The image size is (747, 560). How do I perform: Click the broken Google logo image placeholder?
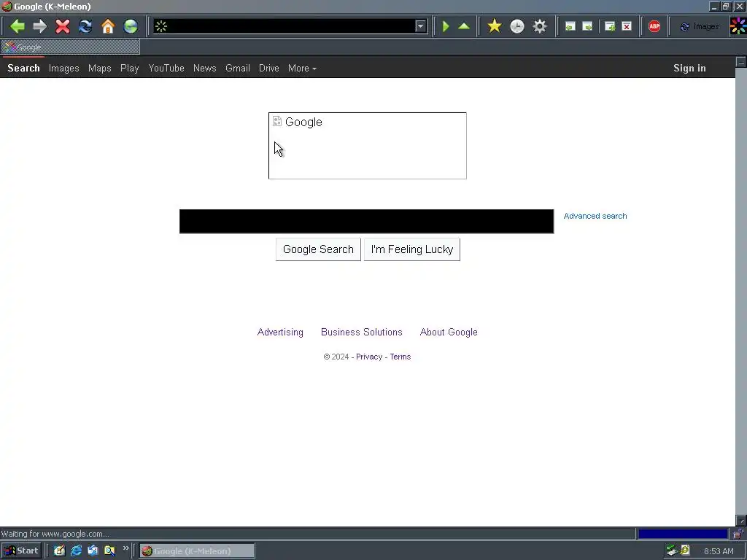pyautogui.click(x=368, y=146)
